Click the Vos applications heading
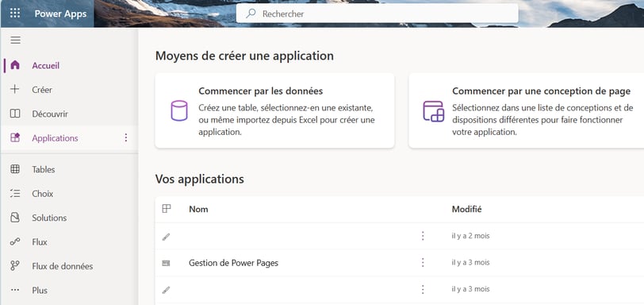 coord(200,180)
